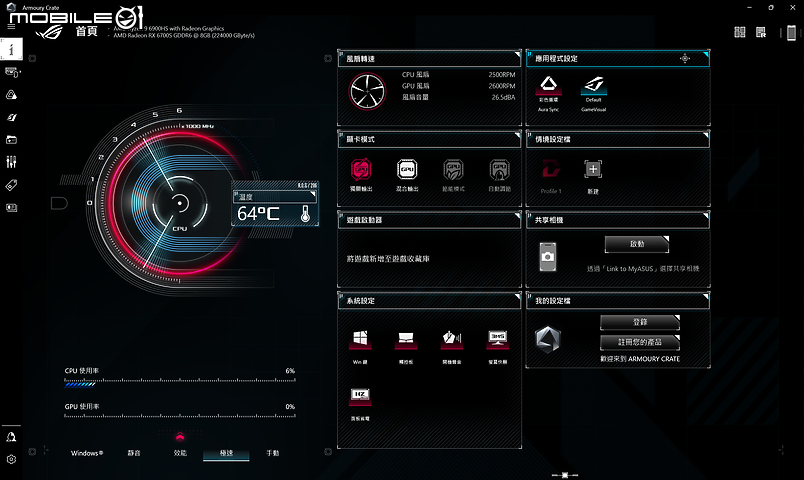
Task: Open the notifications bell in sidebar
Action: pyautogui.click(x=11, y=437)
